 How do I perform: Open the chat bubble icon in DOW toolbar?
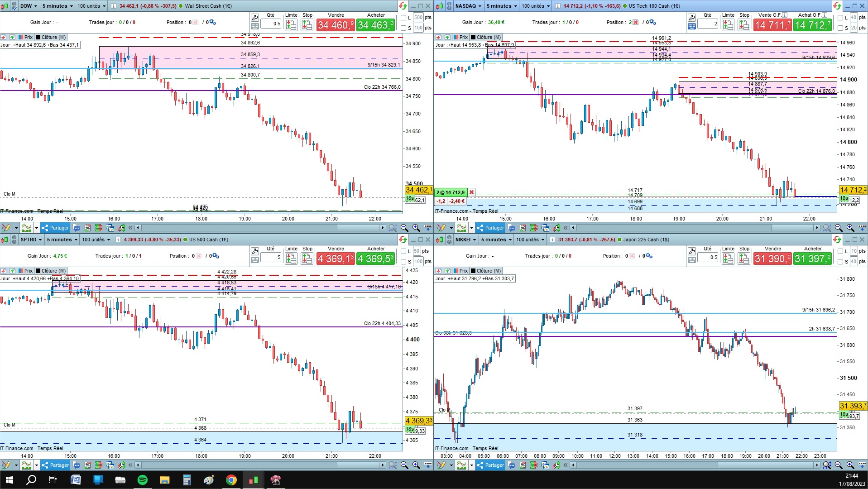point(77,228)
